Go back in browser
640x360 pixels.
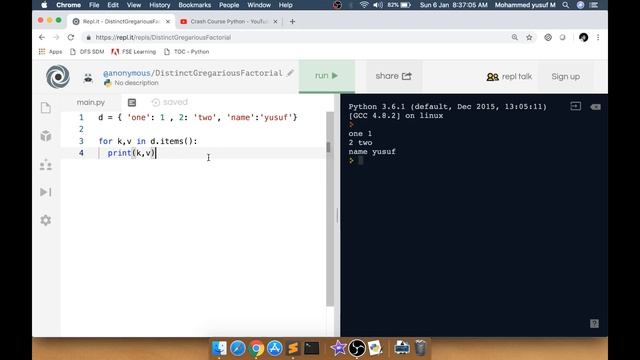click(x=42, y=37)
